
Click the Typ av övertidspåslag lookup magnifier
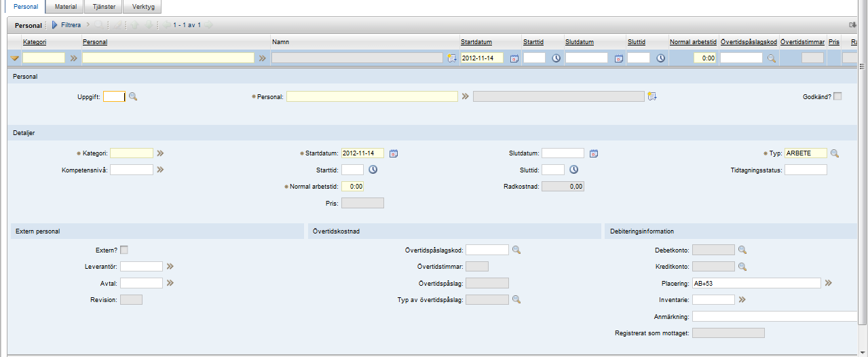point(516,299)
